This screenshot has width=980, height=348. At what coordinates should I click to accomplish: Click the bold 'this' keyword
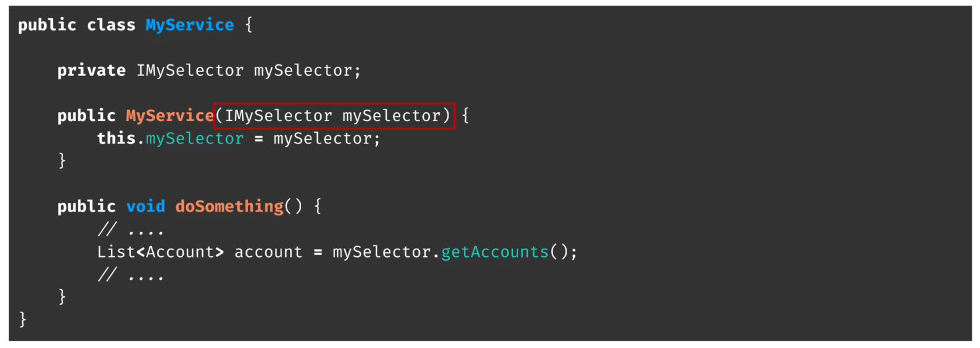pos(116,139)
